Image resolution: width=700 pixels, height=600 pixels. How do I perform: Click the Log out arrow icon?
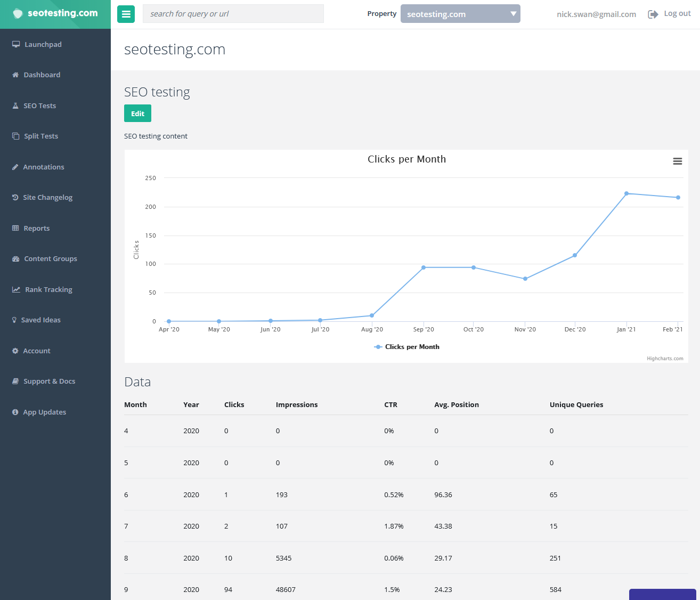[653, 14]
